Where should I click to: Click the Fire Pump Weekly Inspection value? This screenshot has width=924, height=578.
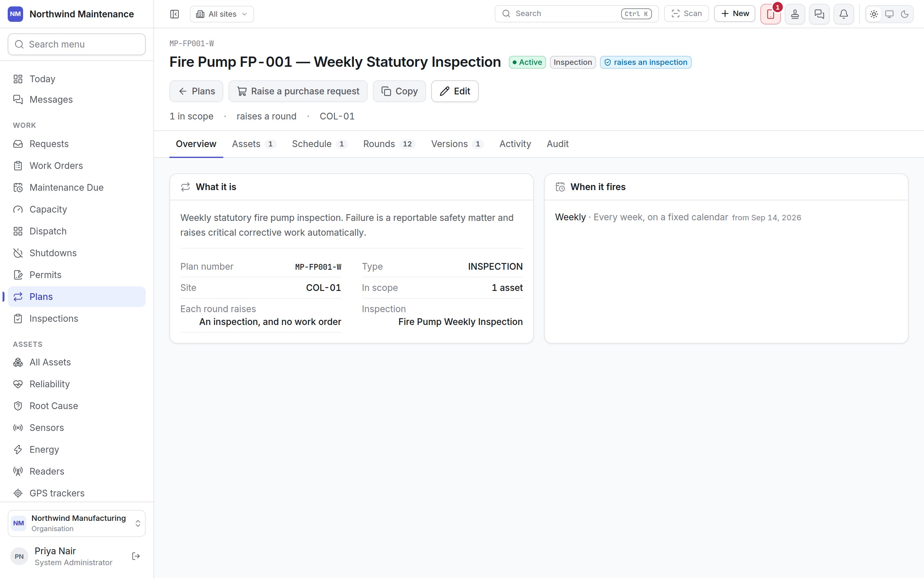[x=460, y=322]
